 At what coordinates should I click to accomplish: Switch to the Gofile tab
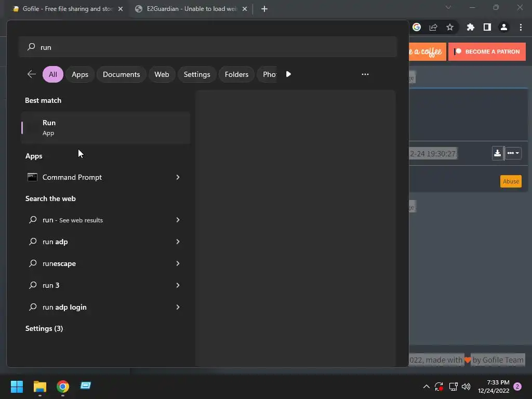pyautogui.click(x=67, y=9)
